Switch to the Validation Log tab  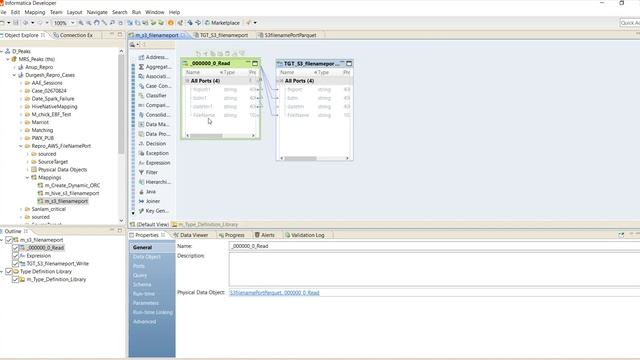pyautogui.click(x=304, y=235)
